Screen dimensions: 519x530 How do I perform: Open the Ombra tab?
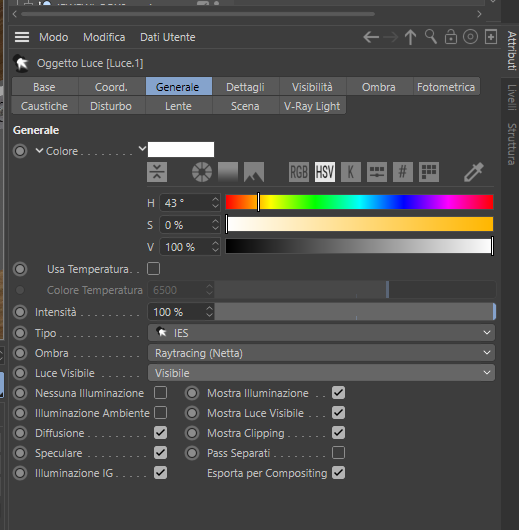pyautogui.click(x=379, y=87)
